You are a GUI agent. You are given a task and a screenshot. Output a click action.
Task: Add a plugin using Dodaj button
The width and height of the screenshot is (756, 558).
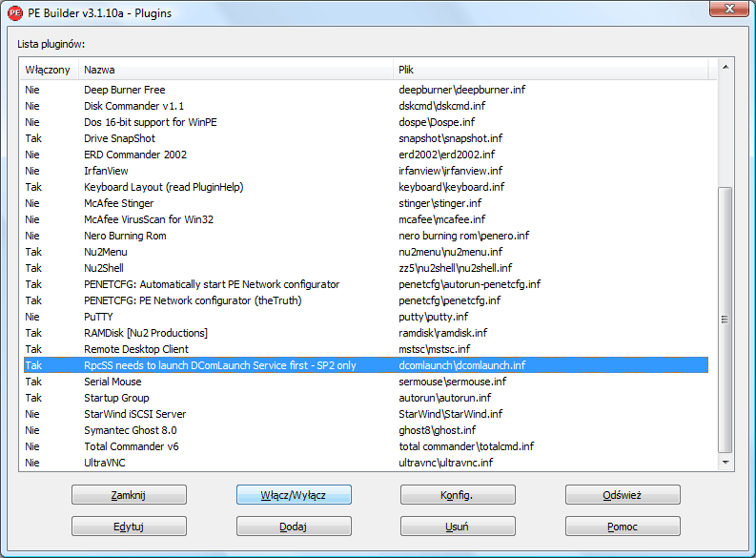(x=294, y=527)
